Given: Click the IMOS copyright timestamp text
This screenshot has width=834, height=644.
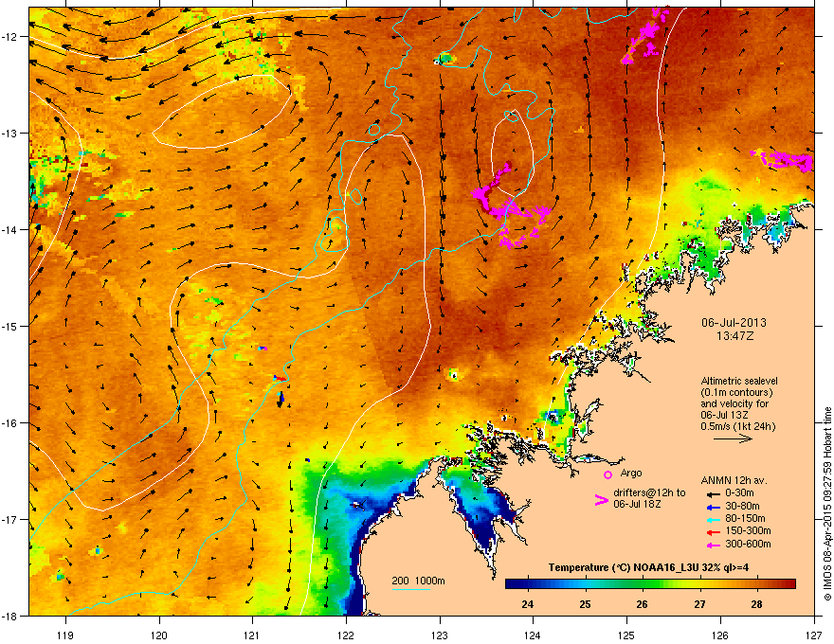Looking at the screenshot, I should point(827,504).
